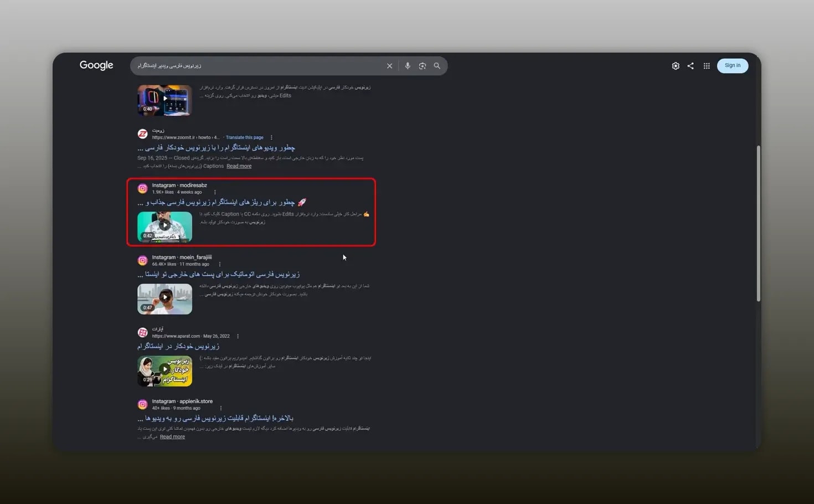Submit search with magnifier icon
The image size is (814, 504).
point(437,66)
